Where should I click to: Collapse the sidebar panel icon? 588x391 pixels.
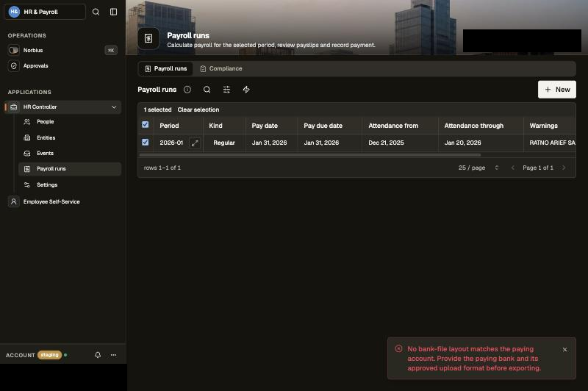113,12
